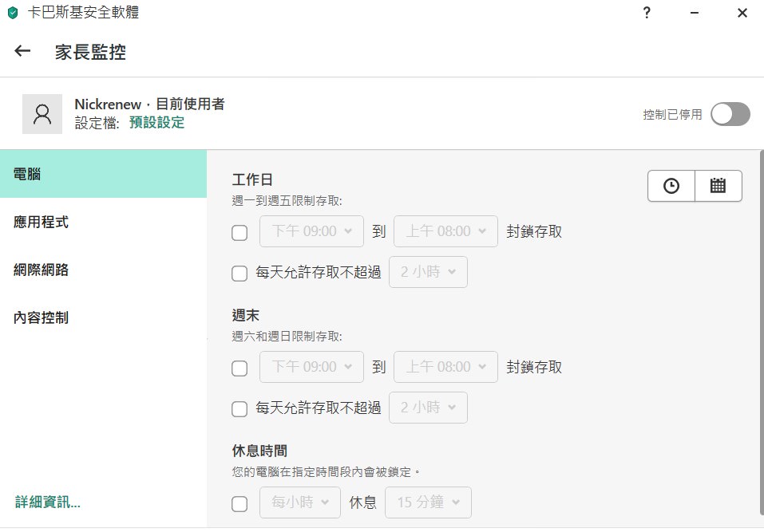This screenshot has height=532, width=764.
Task: Open the help question mark icon
Action: [647, 13]
